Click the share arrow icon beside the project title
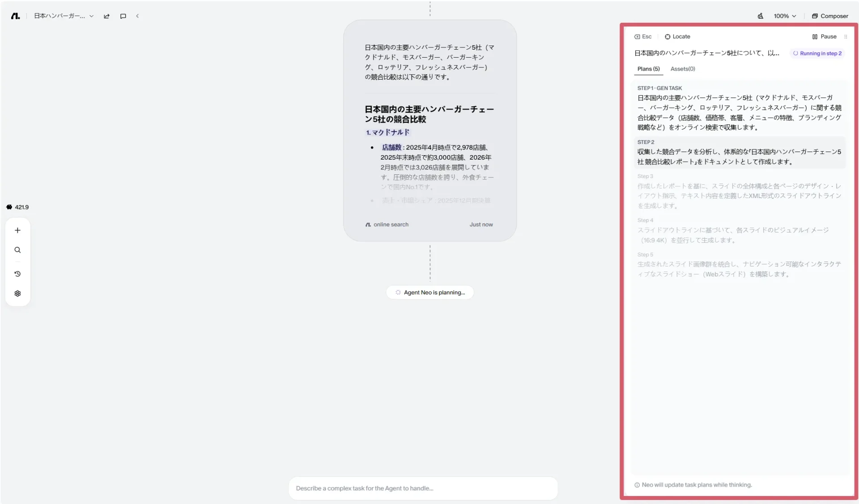 tap(106, 16)
